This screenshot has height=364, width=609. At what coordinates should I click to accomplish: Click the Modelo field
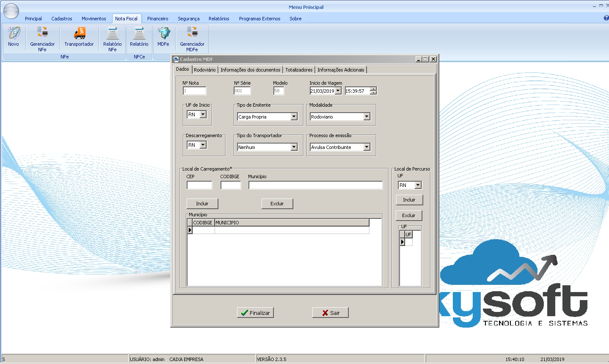tap(279, 91)
